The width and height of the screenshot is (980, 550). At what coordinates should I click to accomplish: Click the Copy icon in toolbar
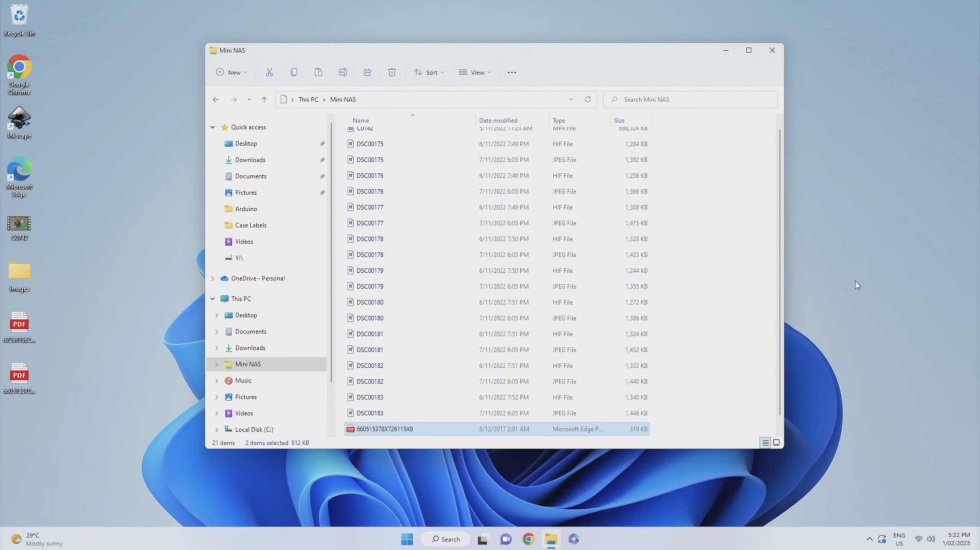[x=294, y=72]
